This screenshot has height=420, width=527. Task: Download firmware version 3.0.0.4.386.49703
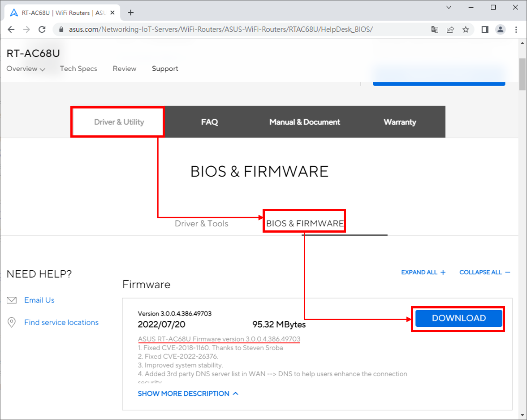point(459,318)
